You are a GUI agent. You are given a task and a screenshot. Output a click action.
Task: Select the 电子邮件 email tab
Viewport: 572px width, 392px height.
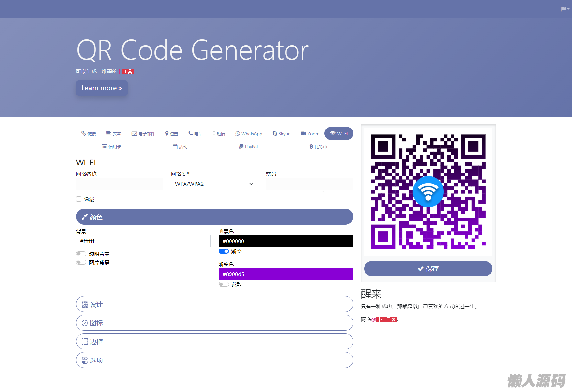coord(143,134)
